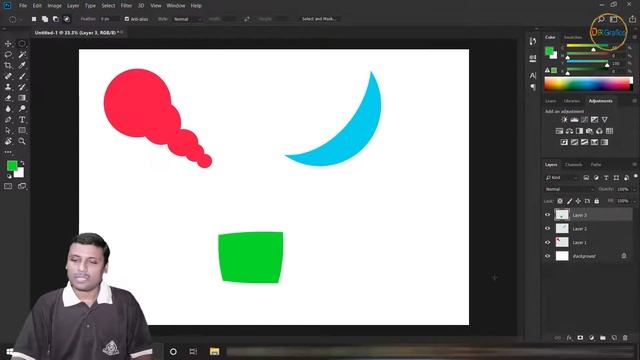Switch to the Channels tab

point(573,164)
